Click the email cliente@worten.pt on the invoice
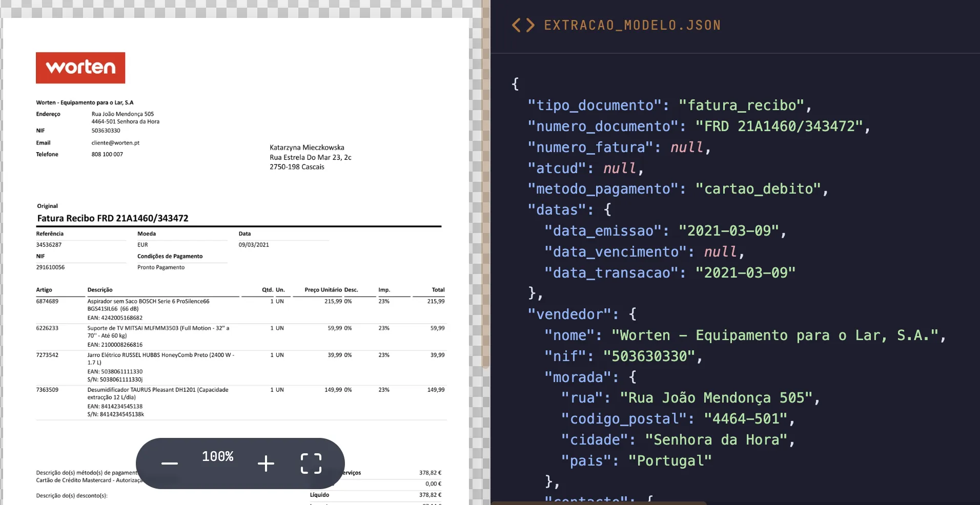 [115, 142]
